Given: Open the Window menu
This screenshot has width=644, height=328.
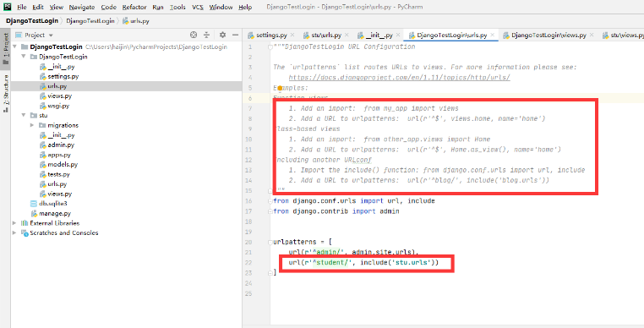Looking at the screenshot, I should (221, 8).
